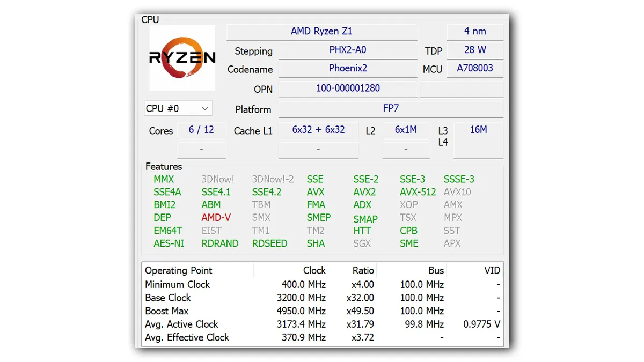Click the VID column header
This screenshot has height=362, width=644.
(x=492, y=271)
